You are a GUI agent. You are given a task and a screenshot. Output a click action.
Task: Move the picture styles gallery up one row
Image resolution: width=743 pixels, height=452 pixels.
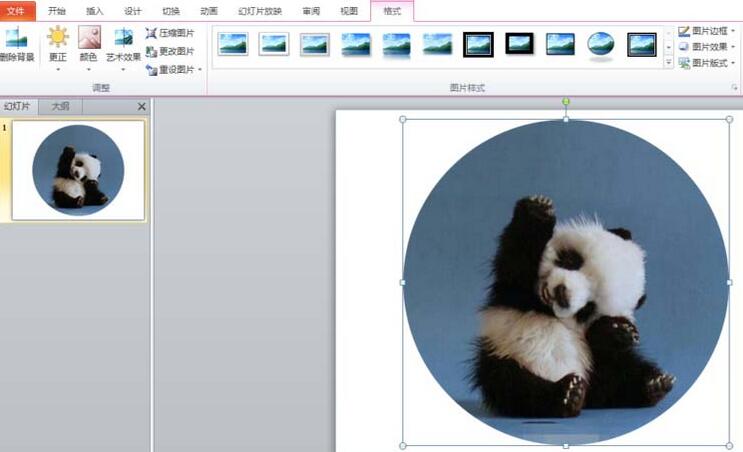coord(669,33)
